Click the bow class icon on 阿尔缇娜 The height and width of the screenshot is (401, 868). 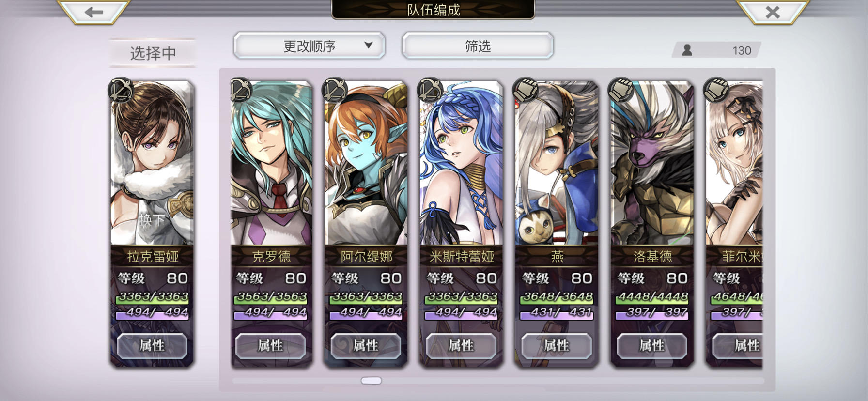[x=335, y=90]
